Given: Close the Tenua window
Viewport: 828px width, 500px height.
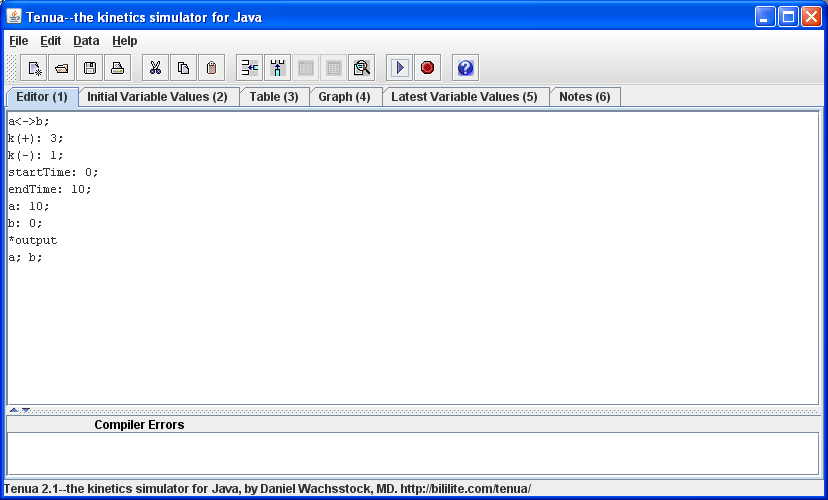Looking at the screenshot, I should tap(811, 17).
